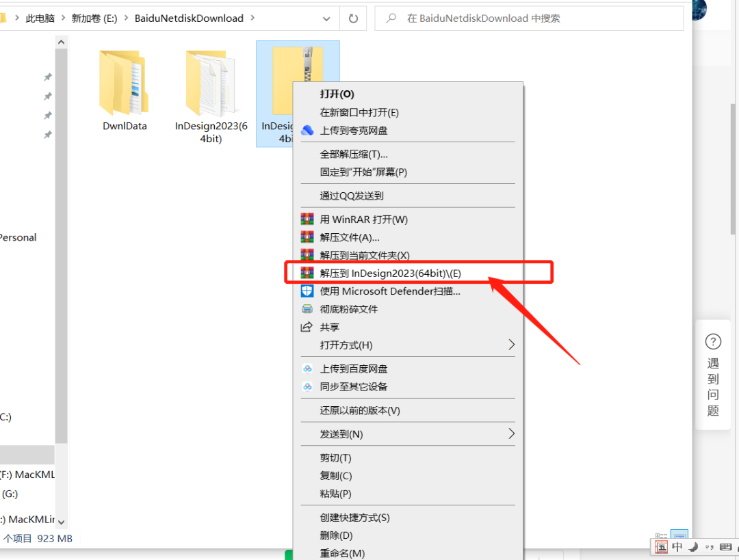739x560 pixels.
Task: Click the shredder icon beside 彻底粉碎文件
Action: (308, 308)
